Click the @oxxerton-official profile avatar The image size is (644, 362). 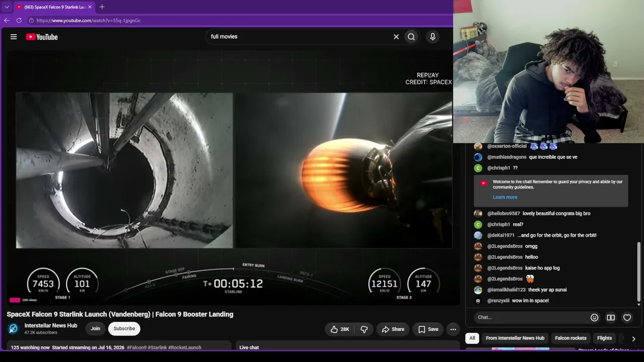tap(478, 146)
